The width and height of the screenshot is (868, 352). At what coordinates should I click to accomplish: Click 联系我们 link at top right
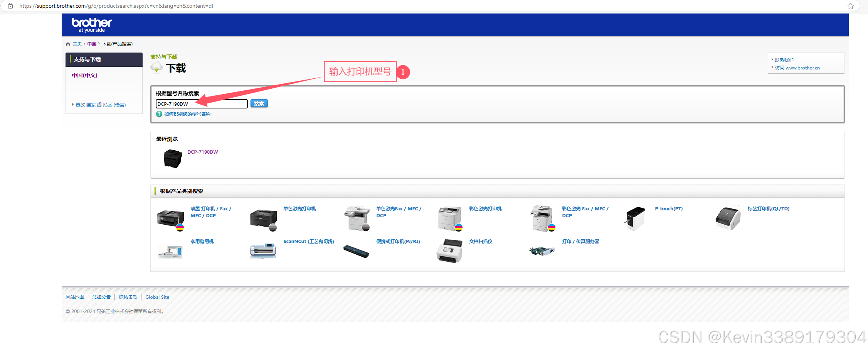tap(784, 60)
